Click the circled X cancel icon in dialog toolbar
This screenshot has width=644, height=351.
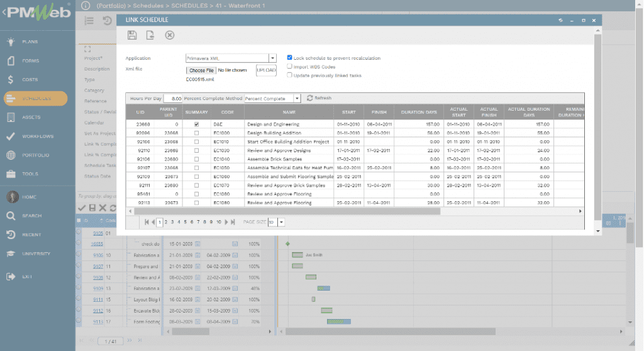click(170, 35)
